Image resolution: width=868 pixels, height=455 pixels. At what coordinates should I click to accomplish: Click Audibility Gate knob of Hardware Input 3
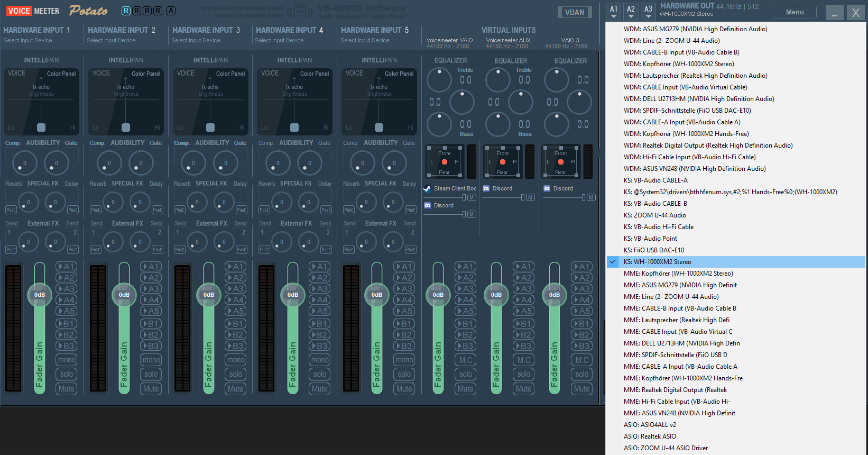point(225,163)
